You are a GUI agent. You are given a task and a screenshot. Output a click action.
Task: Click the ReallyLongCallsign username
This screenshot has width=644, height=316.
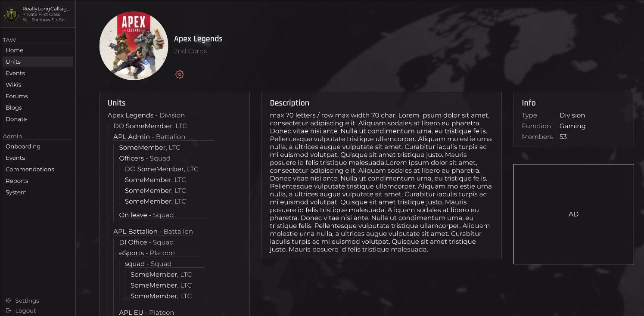pos(46,9)
